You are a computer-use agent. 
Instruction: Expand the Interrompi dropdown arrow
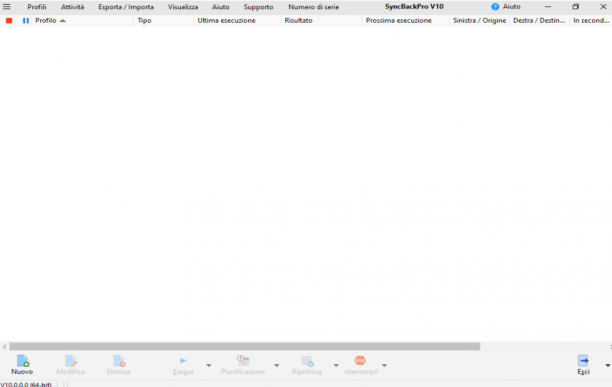tap(384, 366)
